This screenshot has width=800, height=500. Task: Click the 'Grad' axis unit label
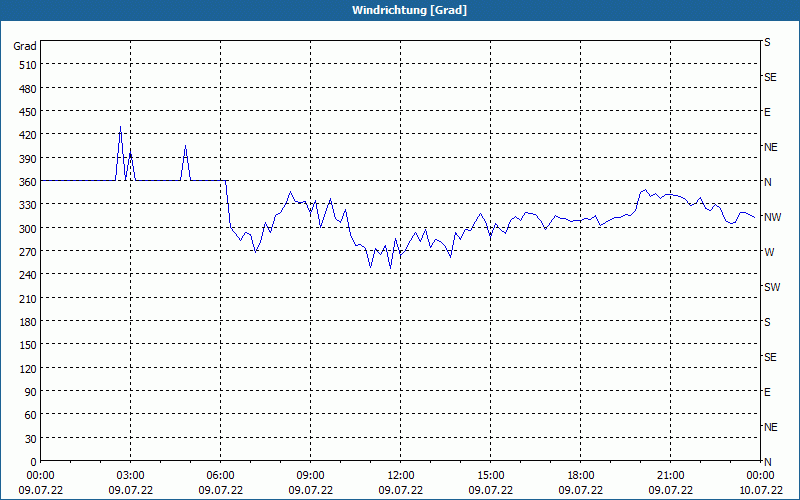tap(24, 46)
